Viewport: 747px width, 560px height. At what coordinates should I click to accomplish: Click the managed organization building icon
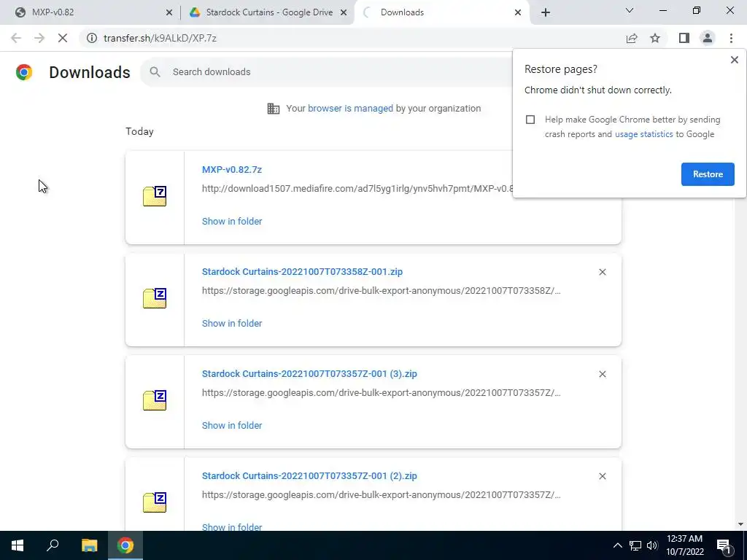pyautogui.click(x=274, y=109)
